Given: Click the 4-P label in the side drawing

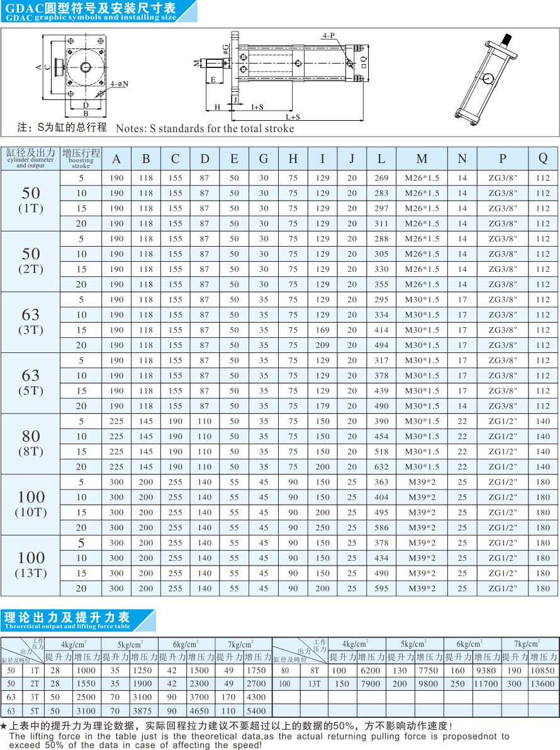Looking at the screenshot, I should pos(328,36).
